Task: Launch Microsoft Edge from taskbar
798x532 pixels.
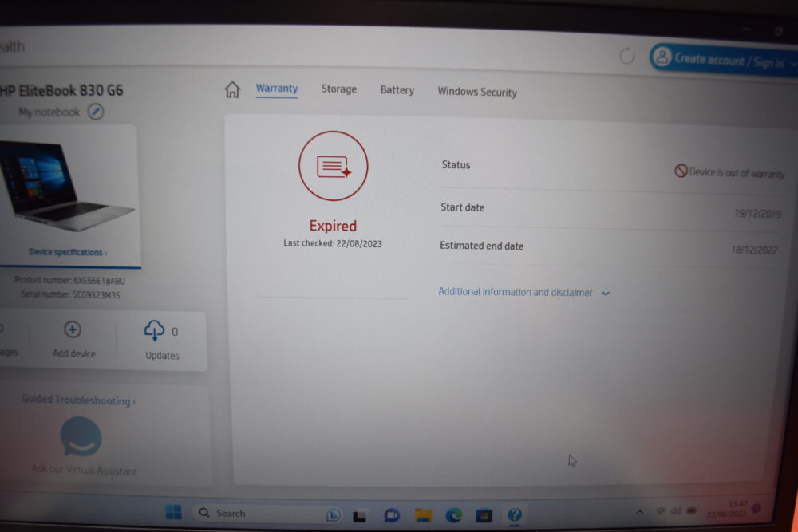Action: point(454,516)
